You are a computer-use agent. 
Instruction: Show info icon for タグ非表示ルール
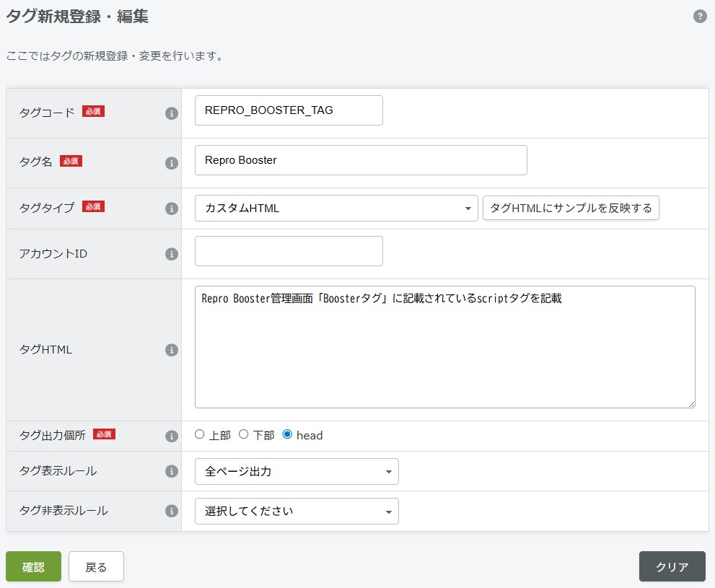[x=172, y=511]
